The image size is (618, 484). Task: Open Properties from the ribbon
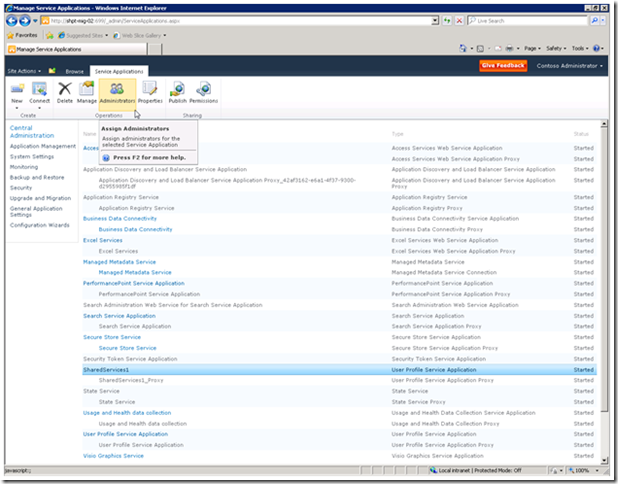(x=150, y=93)
